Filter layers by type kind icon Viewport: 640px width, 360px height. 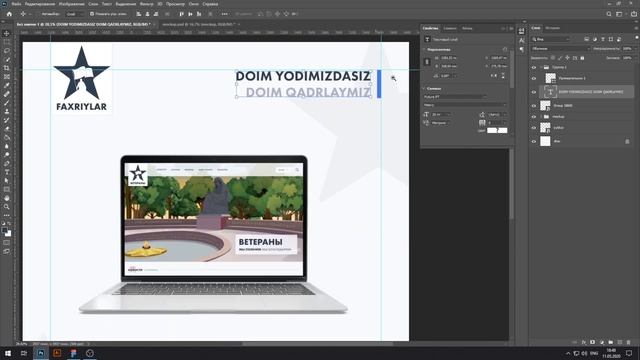coord(603,39)
